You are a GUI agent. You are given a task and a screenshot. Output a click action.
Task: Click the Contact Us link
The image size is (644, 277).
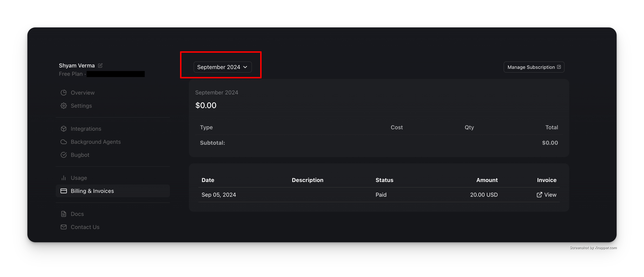[85, 227]
